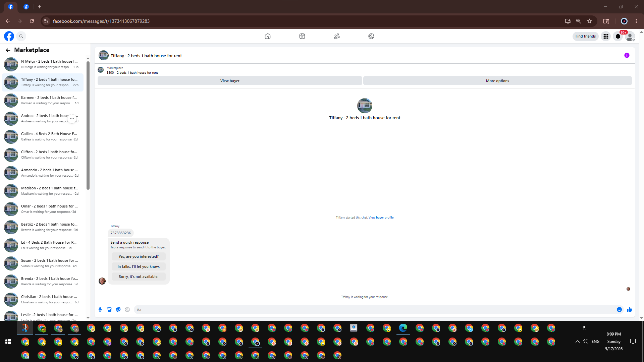Viewport: 644px width, 362px height.
Task: Open the browser zoom magnifier icon
Action: [579, 21]
